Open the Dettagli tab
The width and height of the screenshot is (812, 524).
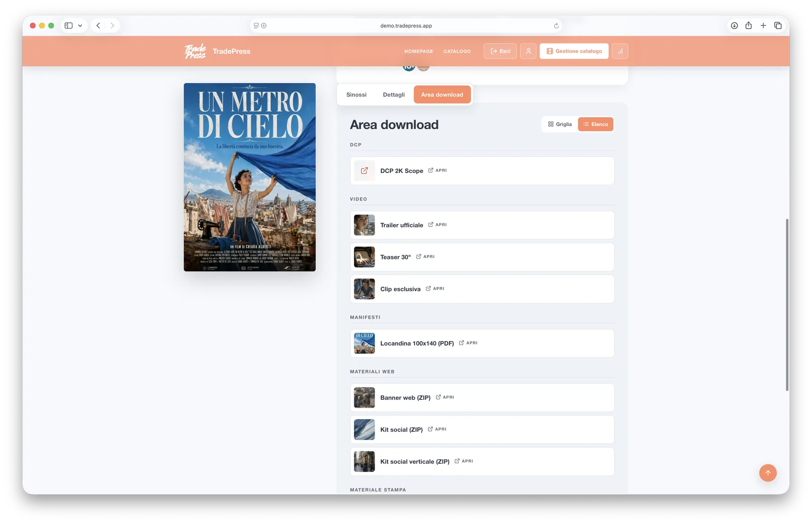(x=394, y=95)
